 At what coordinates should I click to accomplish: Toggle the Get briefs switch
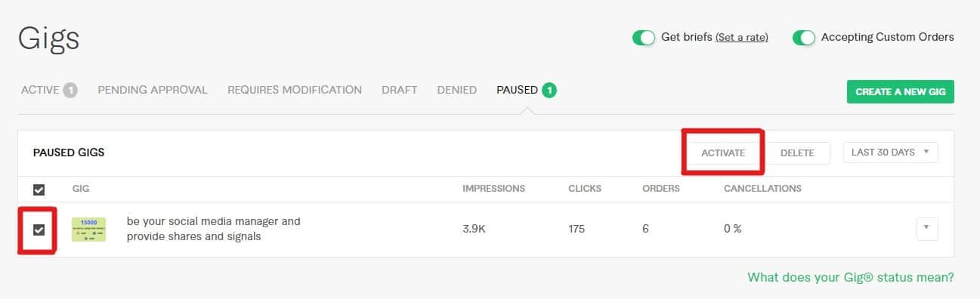[643, 37]
